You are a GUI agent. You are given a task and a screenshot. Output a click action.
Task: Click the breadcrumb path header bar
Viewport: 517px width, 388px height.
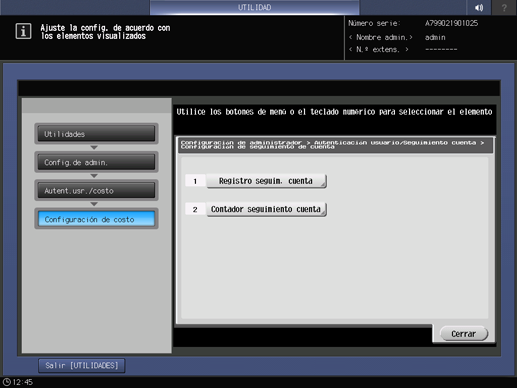[335, 145]
